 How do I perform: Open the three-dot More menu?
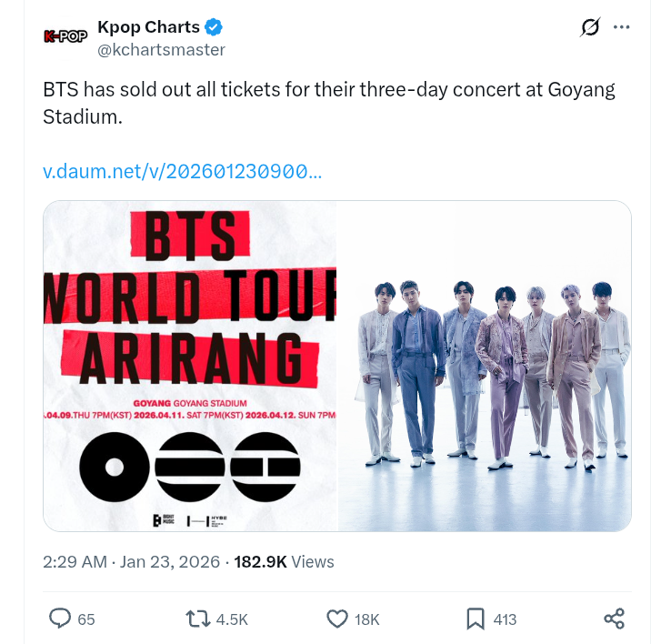[622, 27]
